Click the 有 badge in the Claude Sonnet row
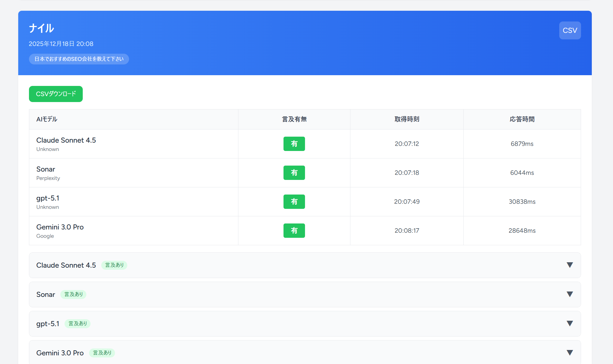This screenshot has height=364, width=613. pyautogui.click(x=294, y=144)
